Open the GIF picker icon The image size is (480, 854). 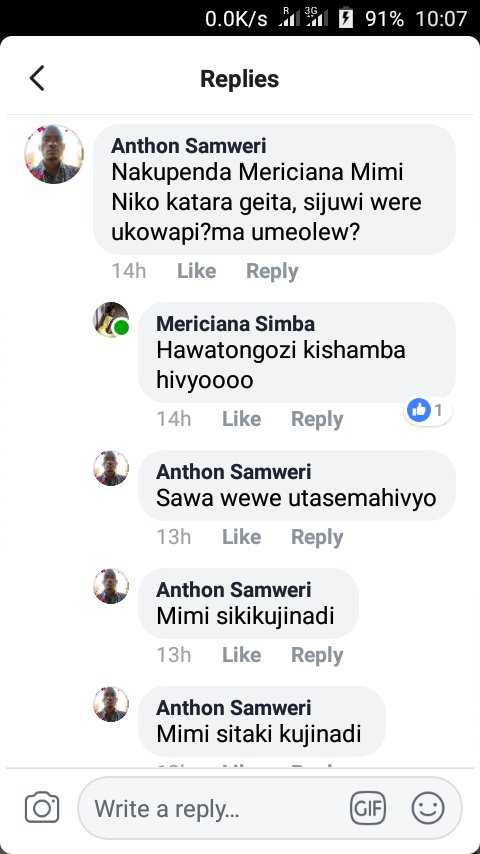click(368, 808)
